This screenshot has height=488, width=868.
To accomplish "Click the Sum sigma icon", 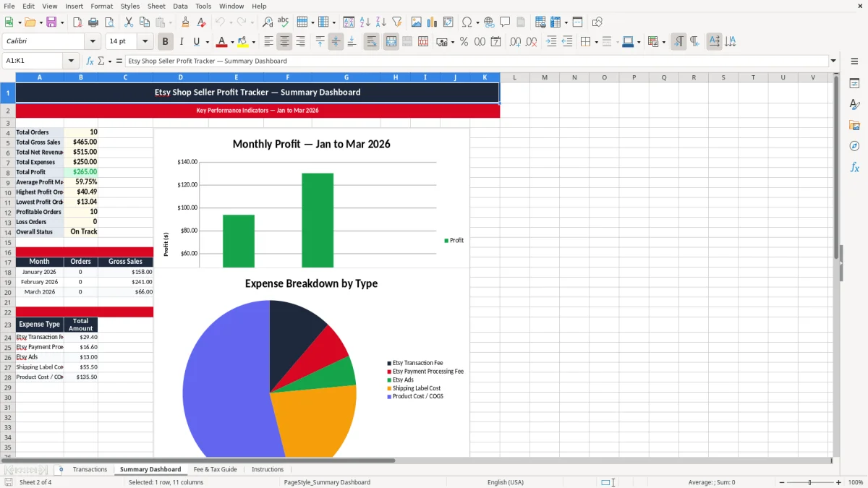I will coord(101,61).
